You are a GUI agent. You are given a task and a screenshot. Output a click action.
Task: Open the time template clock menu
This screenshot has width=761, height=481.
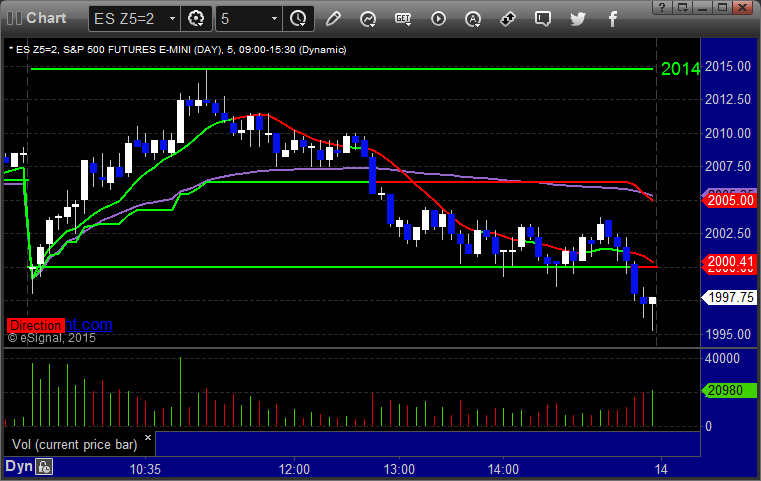point(298,19)
